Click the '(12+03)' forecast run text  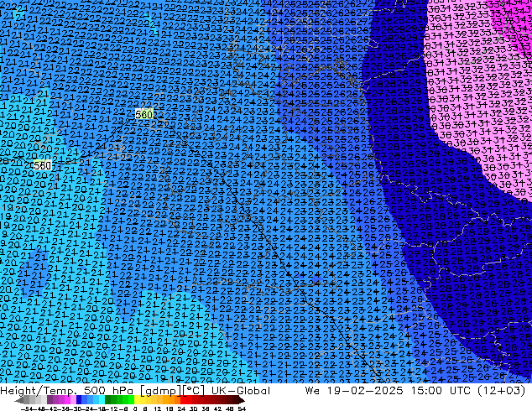(x=502, y=391)
